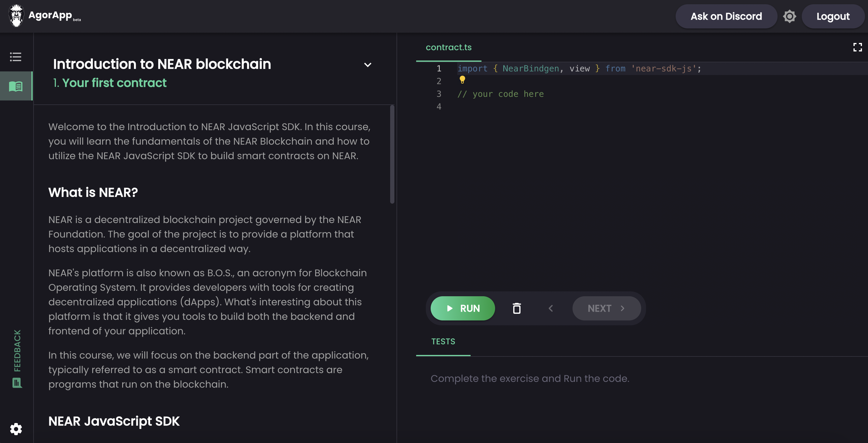Open the TESTS tab
868x443 pixels.
click(x=443, y=342)
